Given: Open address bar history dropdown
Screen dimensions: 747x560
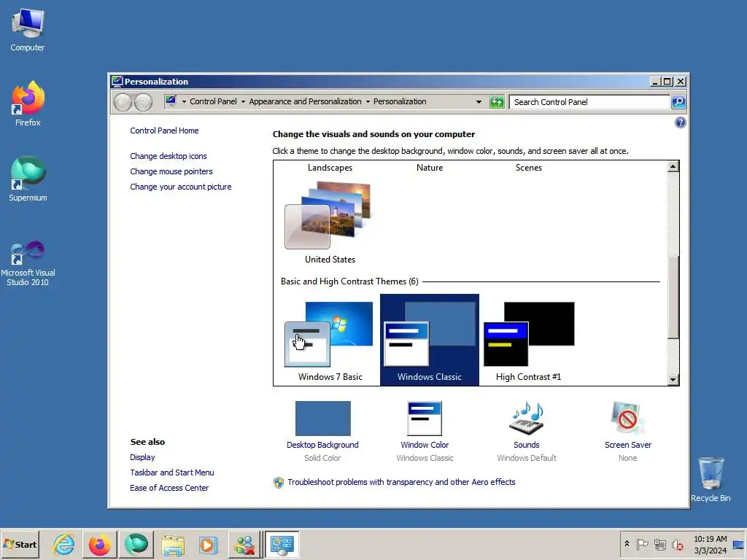Looking at the screenshot, I should click(479, 102).
